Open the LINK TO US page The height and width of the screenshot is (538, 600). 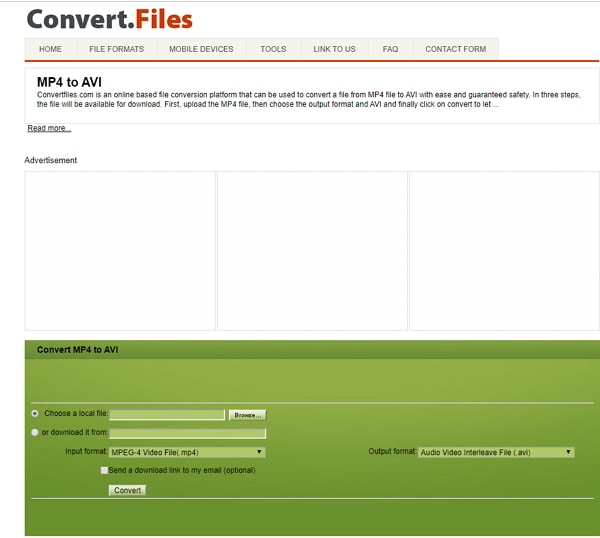coord(334,49)
